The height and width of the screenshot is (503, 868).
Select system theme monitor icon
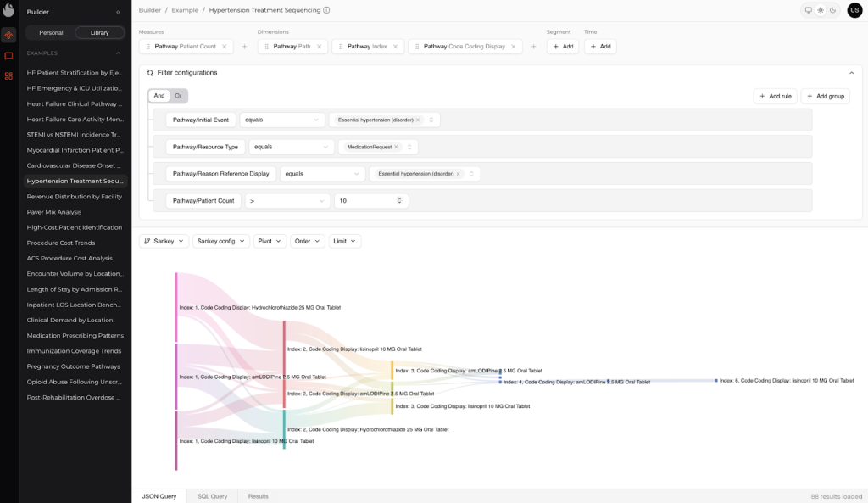pos(809,10)
